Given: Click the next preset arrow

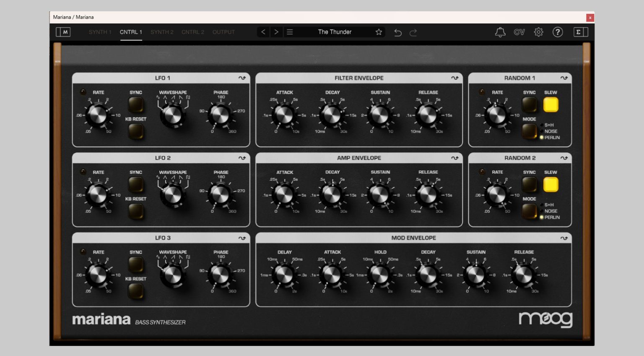Looking at the screenshot, I should point(276,32).
